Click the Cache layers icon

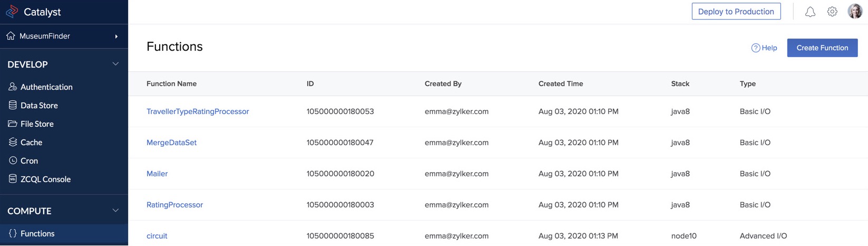(13, 142)
